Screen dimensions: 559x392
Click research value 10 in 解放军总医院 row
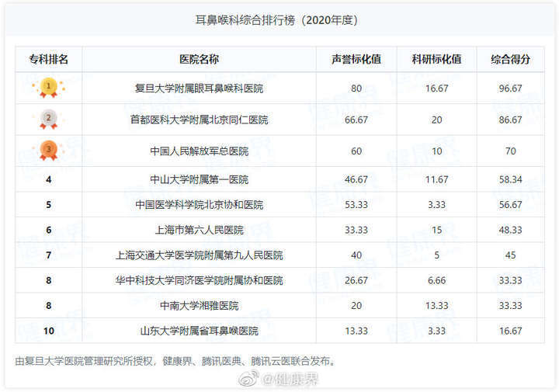[436, 151]
